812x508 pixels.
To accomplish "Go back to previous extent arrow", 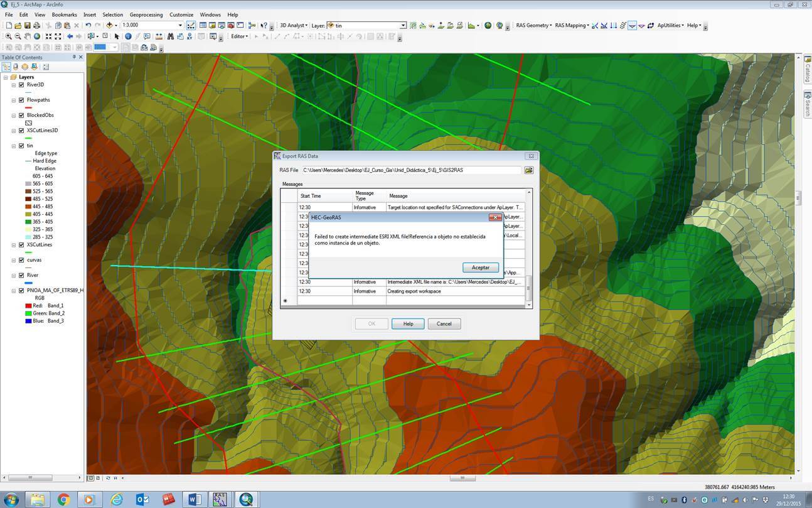I will (x=70, y=36).
